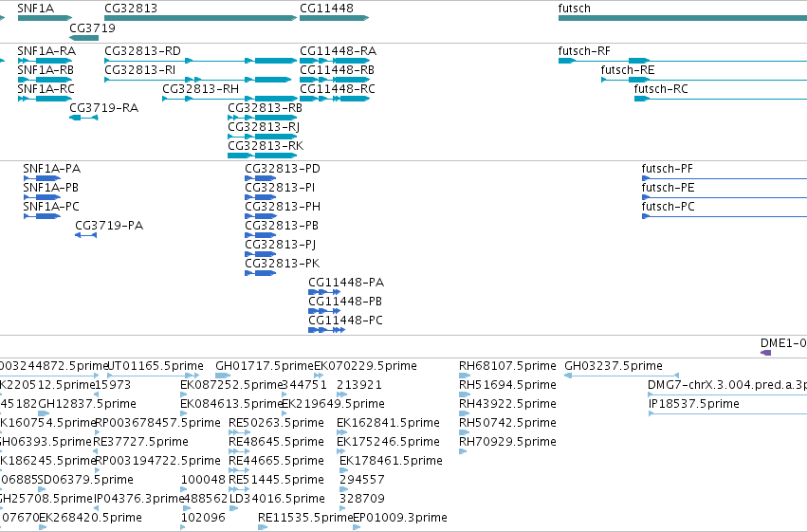
Task: Click protein SNF1A-PC
Action: coord(43,216)
